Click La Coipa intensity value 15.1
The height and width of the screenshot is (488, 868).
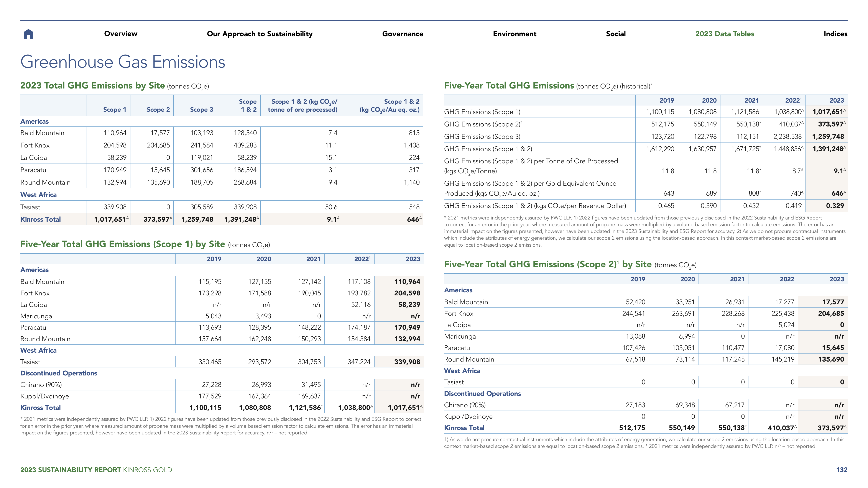pyautogui.click(x=331, y=158)
